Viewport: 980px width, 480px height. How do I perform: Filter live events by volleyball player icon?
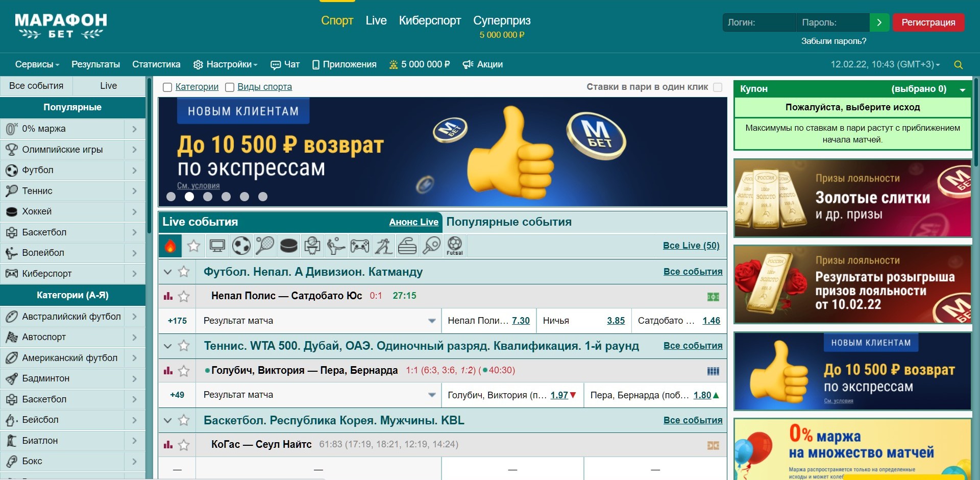click(x=336, y=246)
